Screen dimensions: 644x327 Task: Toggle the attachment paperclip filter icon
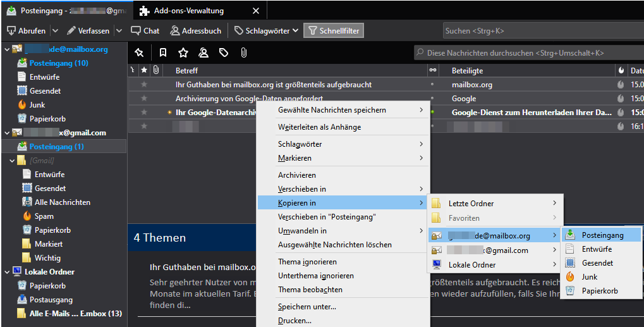pos(243,52)
